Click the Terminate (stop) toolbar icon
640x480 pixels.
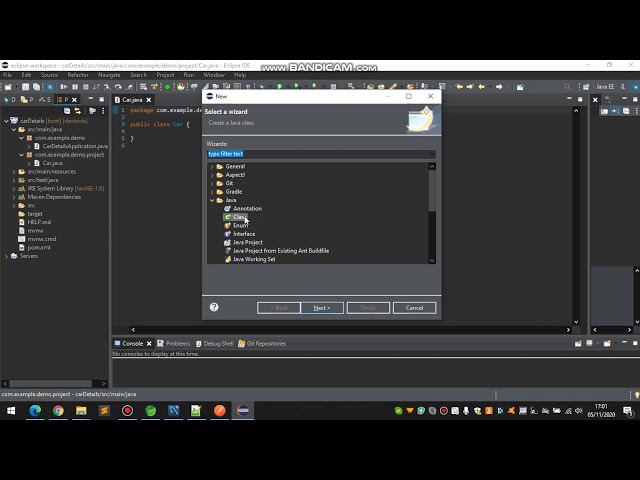coord(86,87)
